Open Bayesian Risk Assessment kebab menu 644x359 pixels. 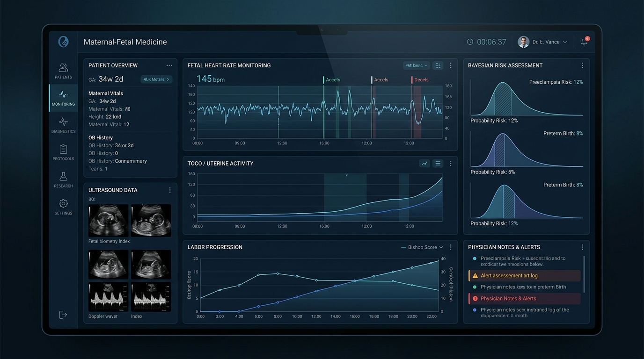pyautogui.click(x=582, y=65)
